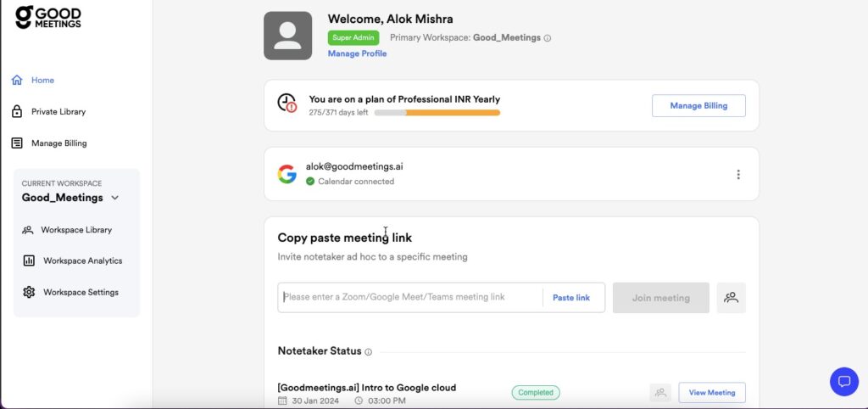Click the profile avatar placeholder

point(287,36)
